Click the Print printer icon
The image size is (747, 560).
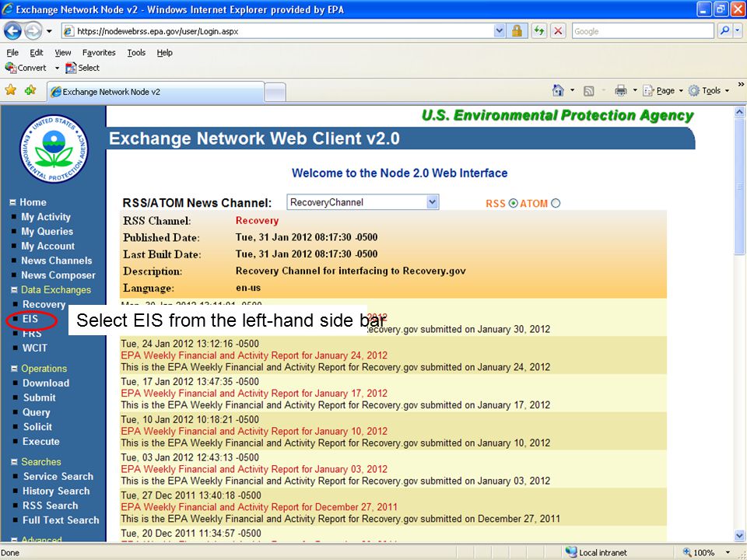point(620,90)
